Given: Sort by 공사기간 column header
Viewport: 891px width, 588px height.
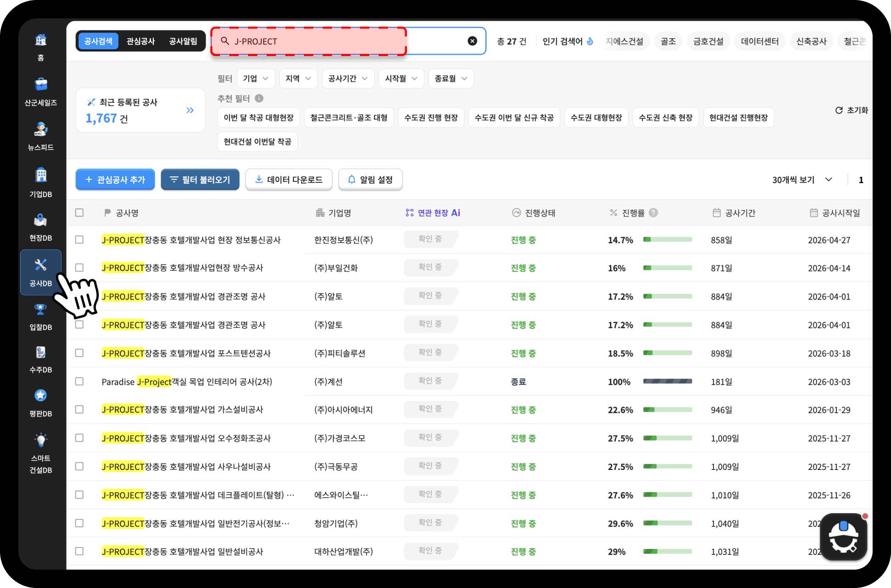Looking at the screenshot, I should click(734, 213).
